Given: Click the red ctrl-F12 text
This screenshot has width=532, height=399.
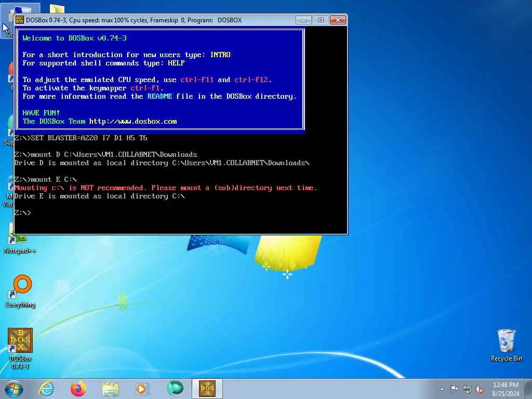Looking at the screenshot, I should pyautogui.click(x=251, y=79).
